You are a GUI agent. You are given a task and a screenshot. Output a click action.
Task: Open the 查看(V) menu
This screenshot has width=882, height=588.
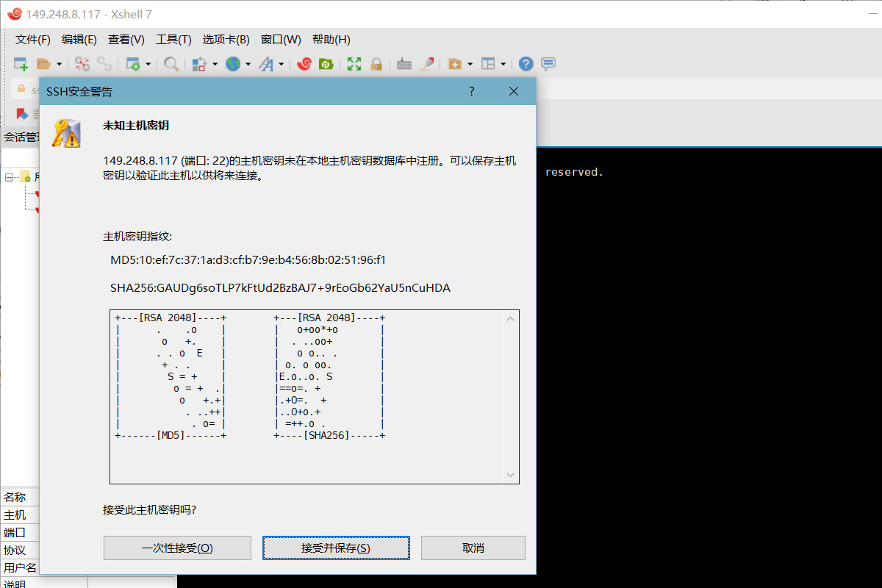(x=126, y=40)
